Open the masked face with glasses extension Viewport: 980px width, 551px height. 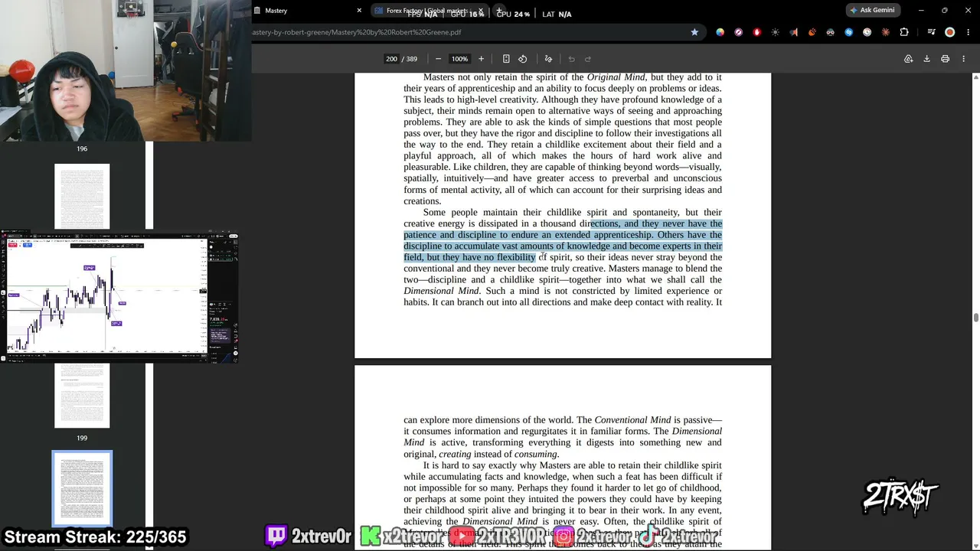click(830, 32)
